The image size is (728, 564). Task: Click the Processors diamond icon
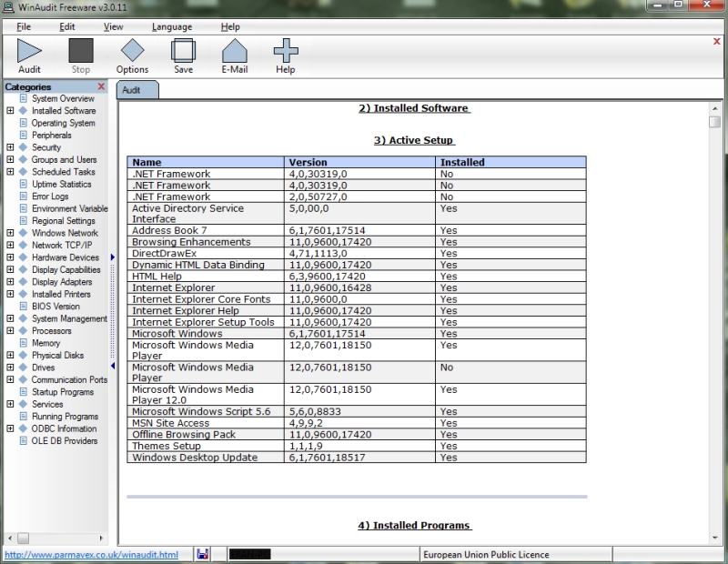tap(24, 330)
